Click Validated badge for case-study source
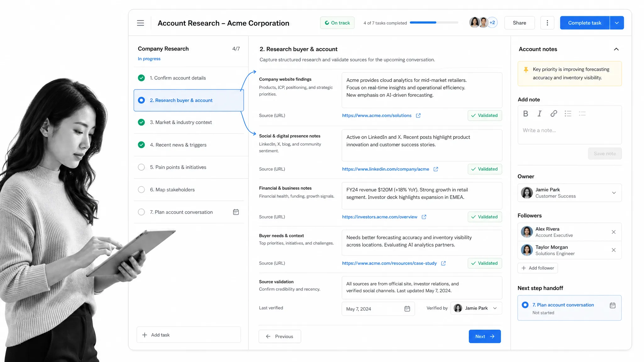Image resolution: width=644 pixels, height=362 pixels. pos(485,263)
